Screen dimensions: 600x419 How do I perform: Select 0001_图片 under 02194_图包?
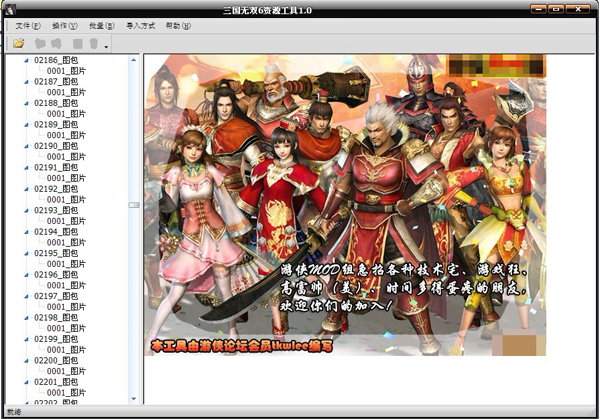(x=66, y=242)
